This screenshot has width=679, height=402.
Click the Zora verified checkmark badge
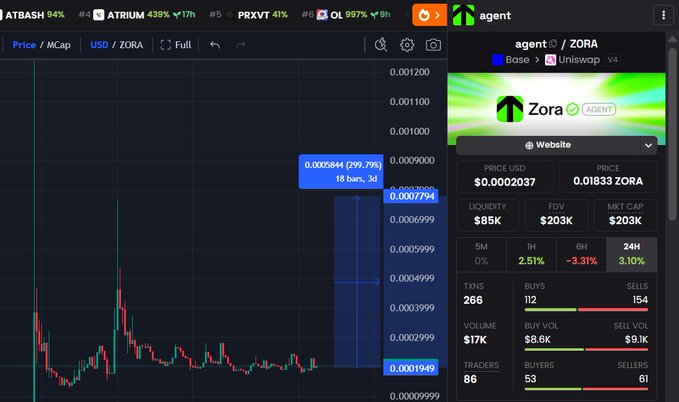pyautogui.click(x=572, y=109)
